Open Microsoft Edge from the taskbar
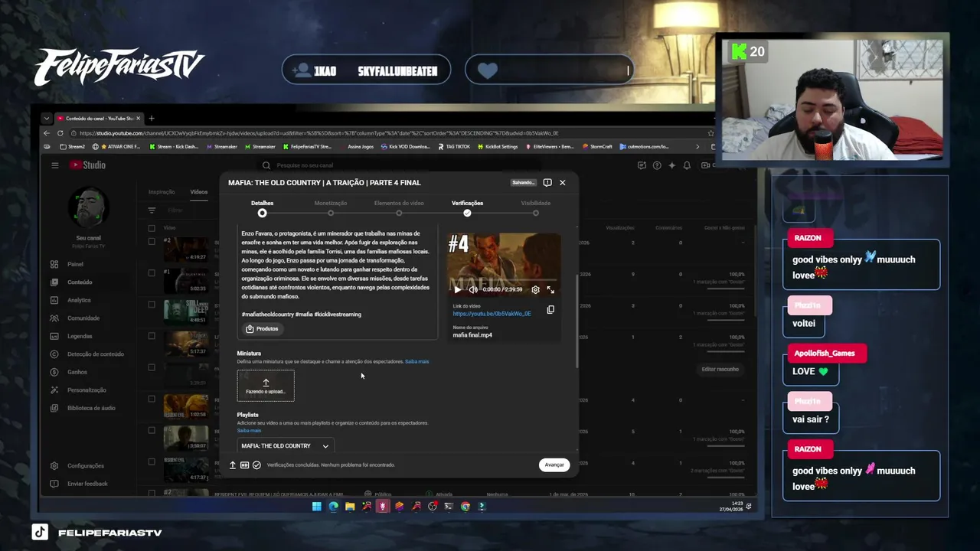980x551 pixels. click(x=333, y=507)
